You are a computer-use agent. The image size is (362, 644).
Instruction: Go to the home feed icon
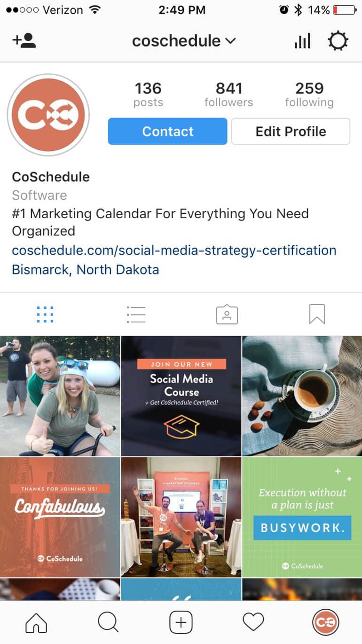36,622
